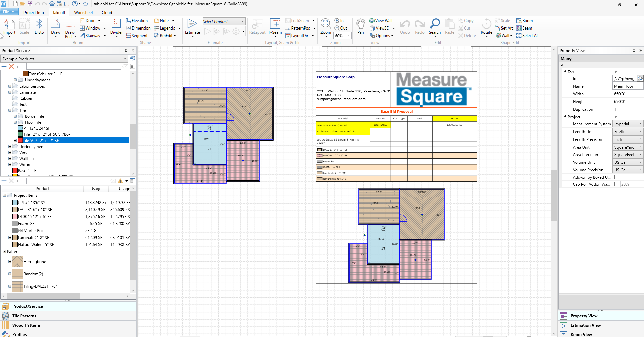Activate the Pan hand tool
This screenshot has height=337, width=644.
[x=361, y=26]
